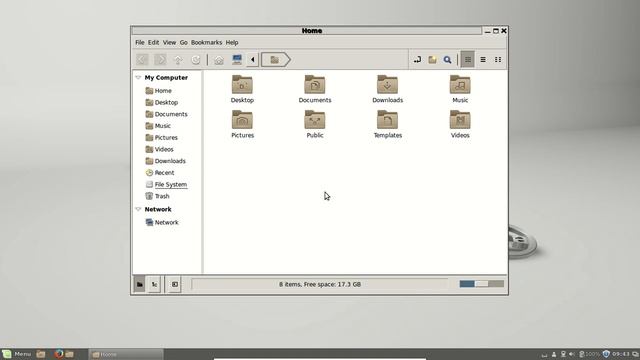Viewport: 640px width, 360px height.
Task: Click the clock in the panel
Action: 621,354
